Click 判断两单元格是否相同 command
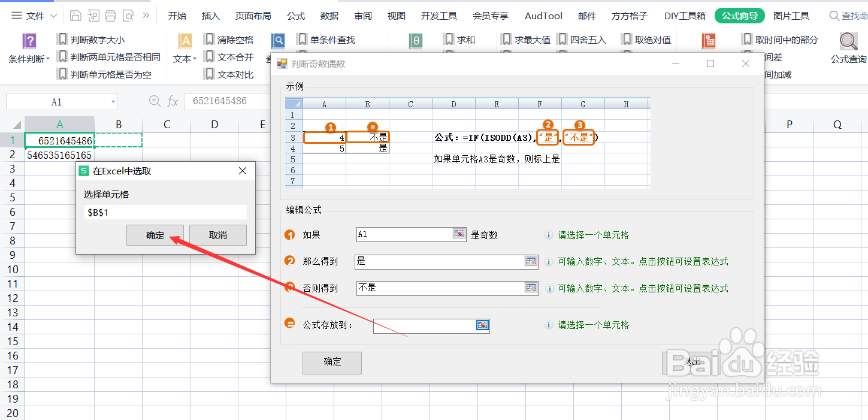Image resolution: width=868 pixels, height=420 pixels. [x=109, y=57]
